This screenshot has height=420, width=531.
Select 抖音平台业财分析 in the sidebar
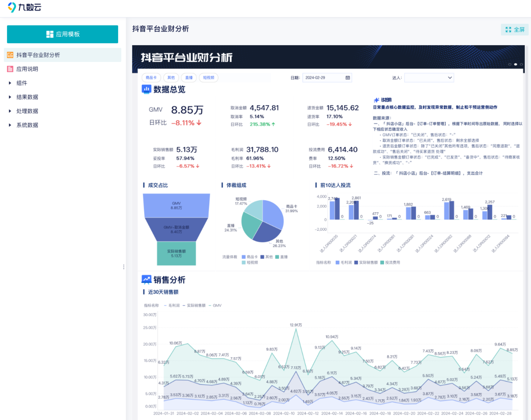(38, 55)
